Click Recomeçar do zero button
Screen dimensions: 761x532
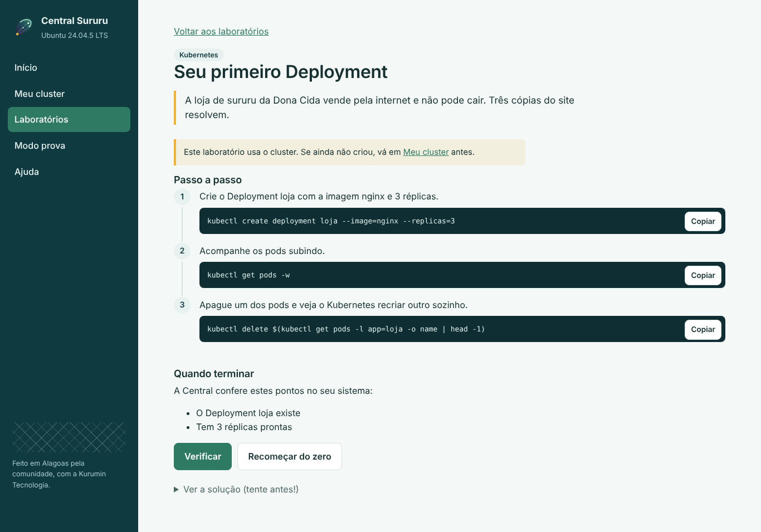pyautogui.click(x=290, y=456)
